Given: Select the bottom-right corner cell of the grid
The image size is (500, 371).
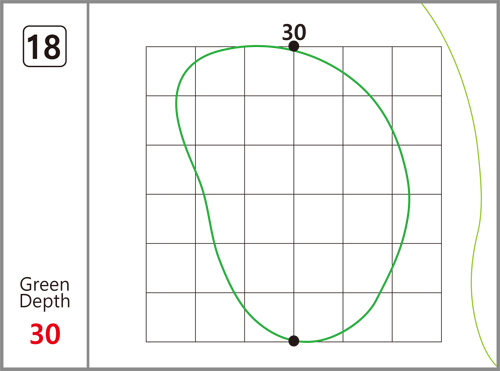Looking at the screenshot, I should 417,317.
